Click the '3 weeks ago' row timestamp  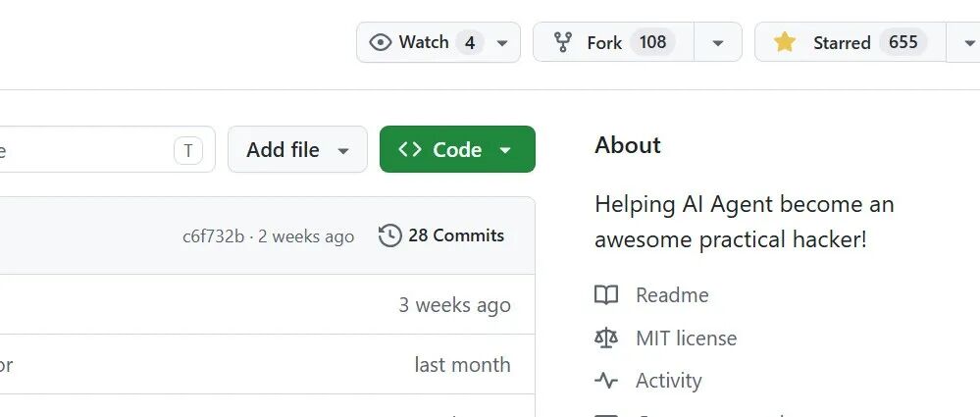(x=455, y=305)
